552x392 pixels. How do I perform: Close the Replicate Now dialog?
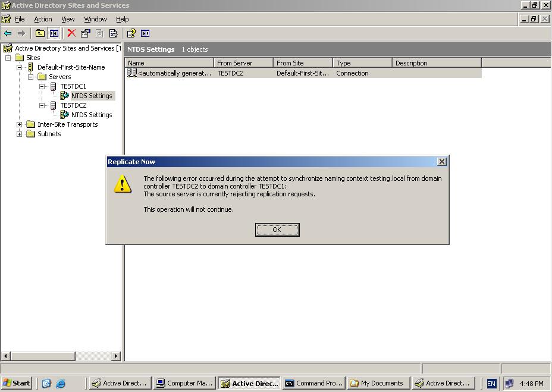(x=441, y=162)
